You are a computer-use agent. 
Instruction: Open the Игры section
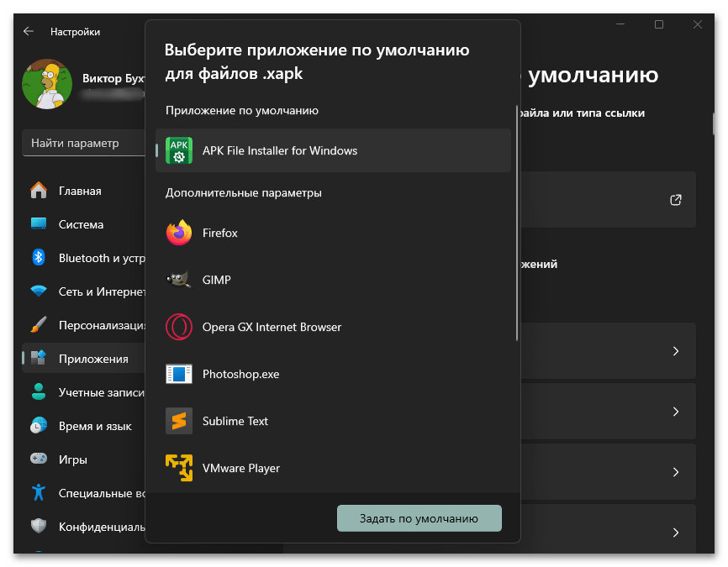point(83,459)
